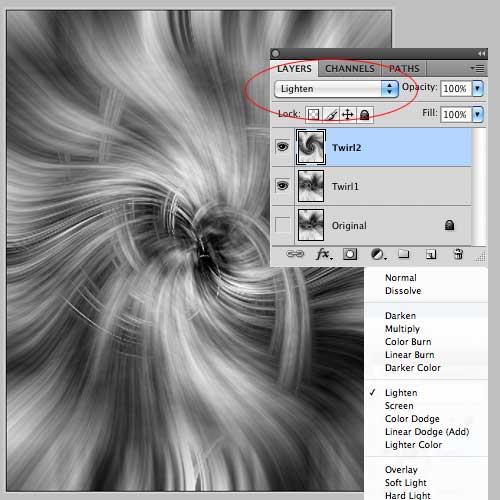500x500 pixels.
Task: Lock image pixels brush icon
Action: [331, 114]
